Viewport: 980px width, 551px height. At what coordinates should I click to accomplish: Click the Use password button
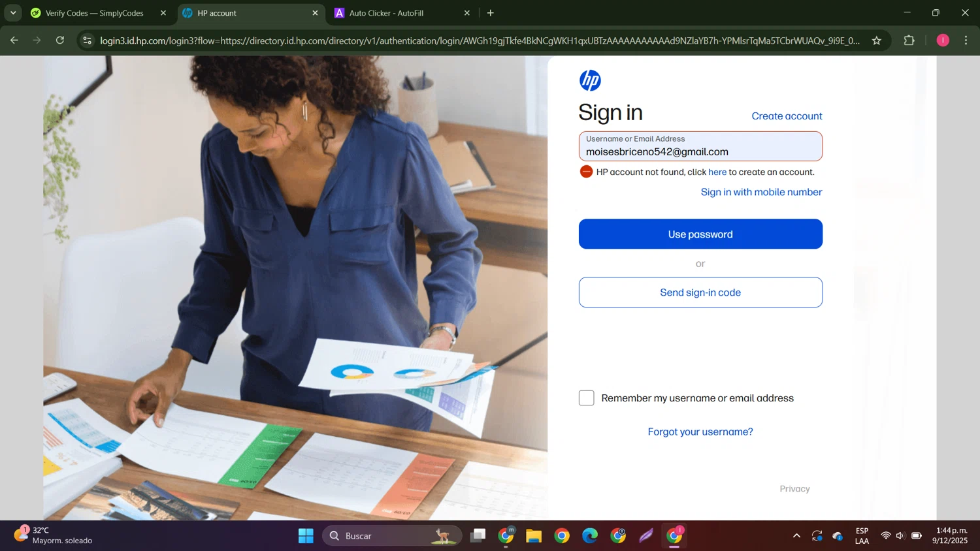point(700,234)
